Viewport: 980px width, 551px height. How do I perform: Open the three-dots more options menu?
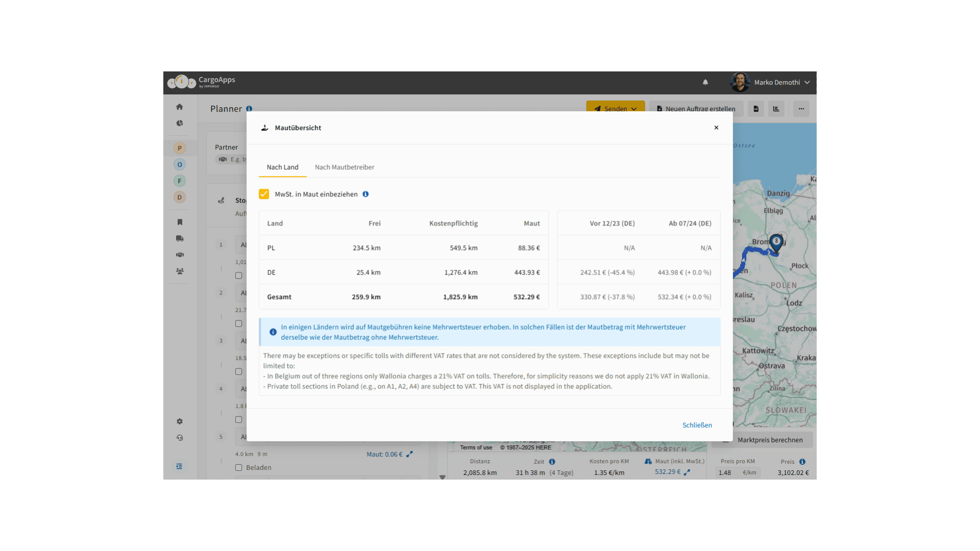(801, 109)
